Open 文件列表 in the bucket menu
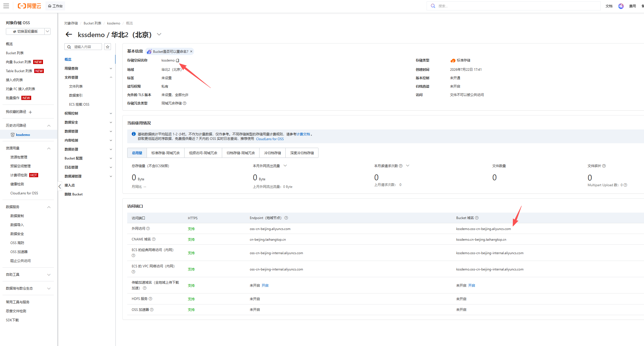The height and width of the screenshot is (346, 644). 76,86
